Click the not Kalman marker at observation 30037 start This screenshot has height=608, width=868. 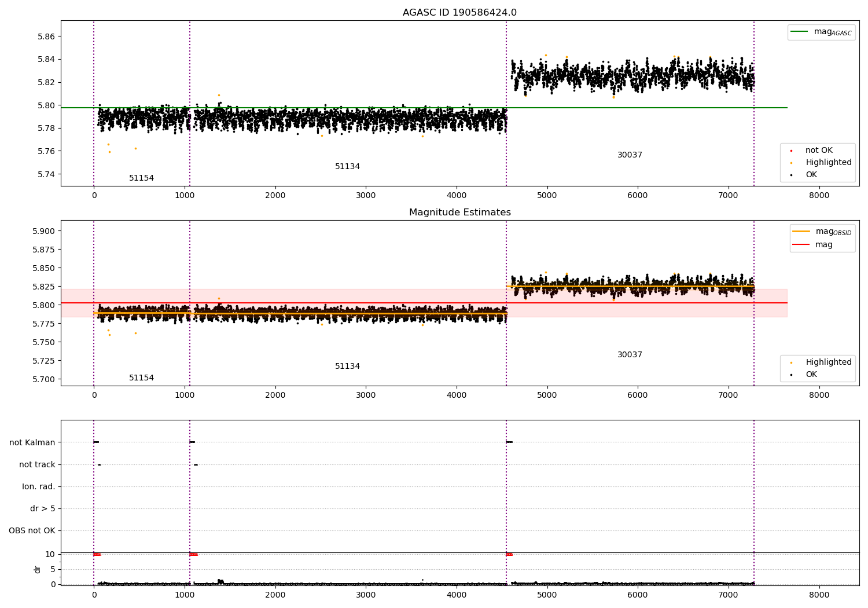[509, 442]
